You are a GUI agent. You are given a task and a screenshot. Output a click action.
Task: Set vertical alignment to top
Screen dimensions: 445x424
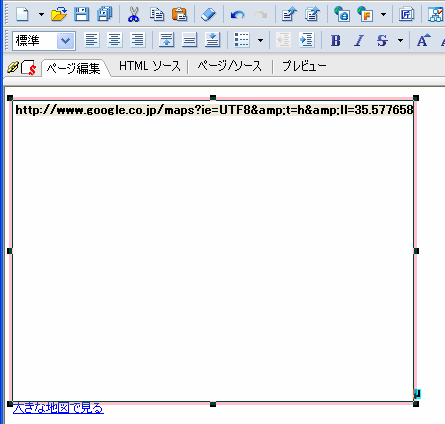(166, 40)
